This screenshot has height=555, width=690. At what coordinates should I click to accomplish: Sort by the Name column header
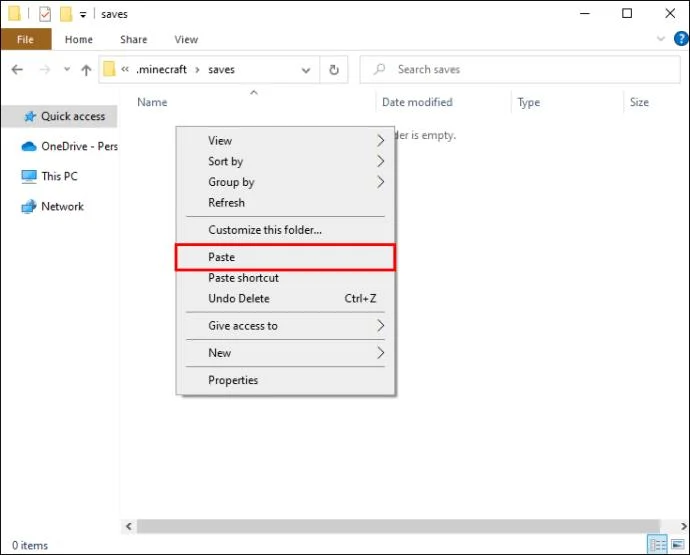point(152,102)
